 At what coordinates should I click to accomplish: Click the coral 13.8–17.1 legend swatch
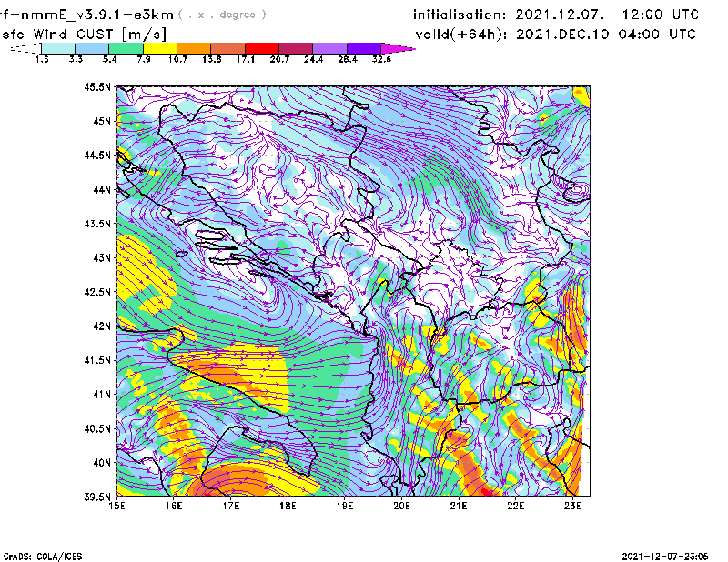tap(228, 48)
